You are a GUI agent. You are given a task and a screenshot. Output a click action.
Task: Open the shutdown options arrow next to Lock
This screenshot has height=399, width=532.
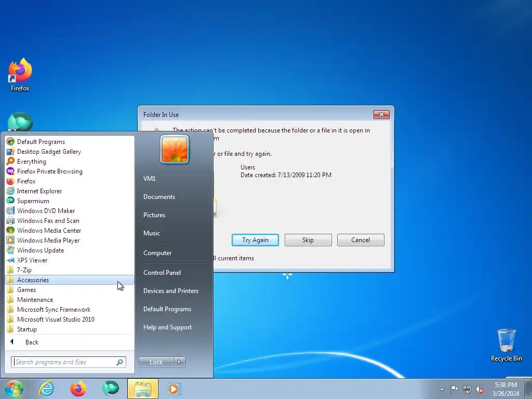[179, 362]
